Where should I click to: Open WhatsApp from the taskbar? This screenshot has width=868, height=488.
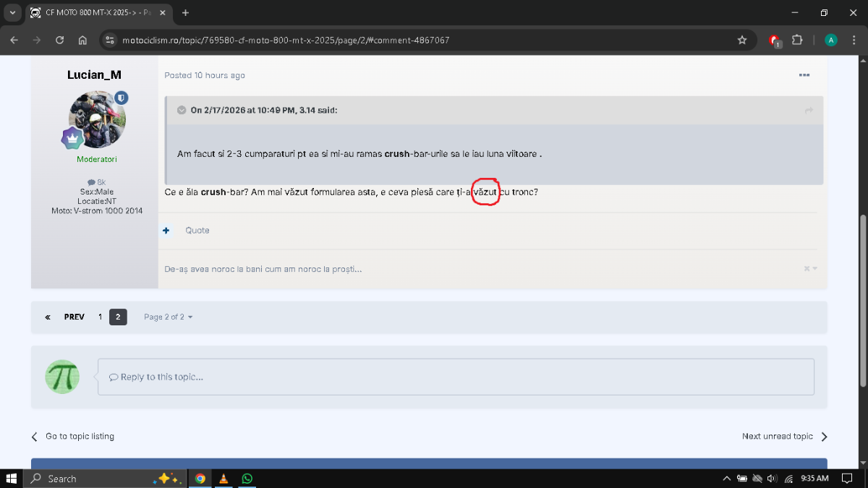click(247, 479)
